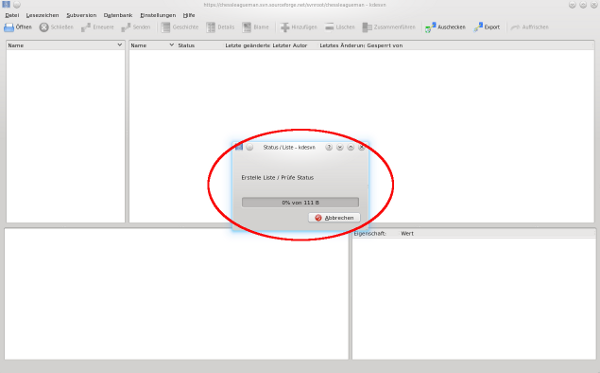Click the dialog help question-mark button

click(329, 147)
